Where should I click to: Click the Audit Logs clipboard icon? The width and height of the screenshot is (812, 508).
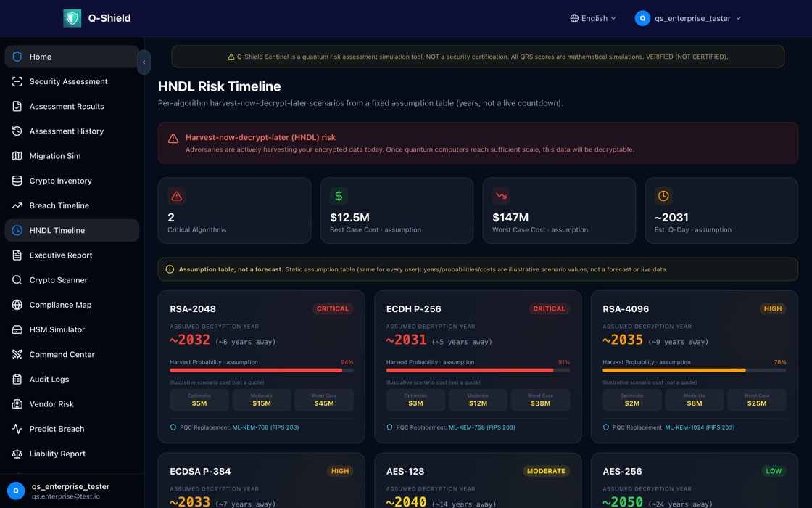click(x=17, y=380)
